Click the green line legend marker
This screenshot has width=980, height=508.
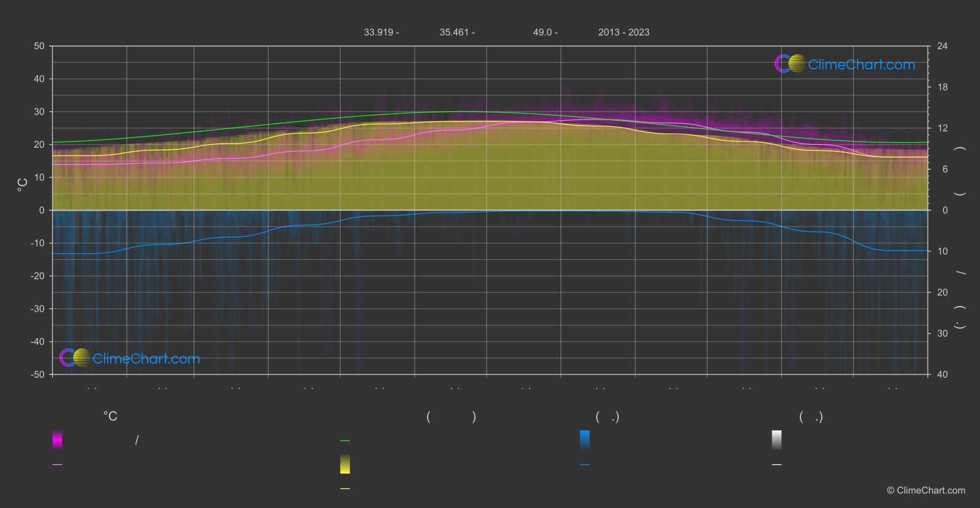(345, 441)
